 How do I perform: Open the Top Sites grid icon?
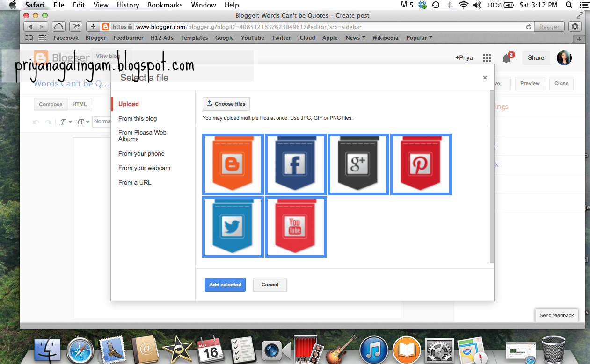(43, 38)
